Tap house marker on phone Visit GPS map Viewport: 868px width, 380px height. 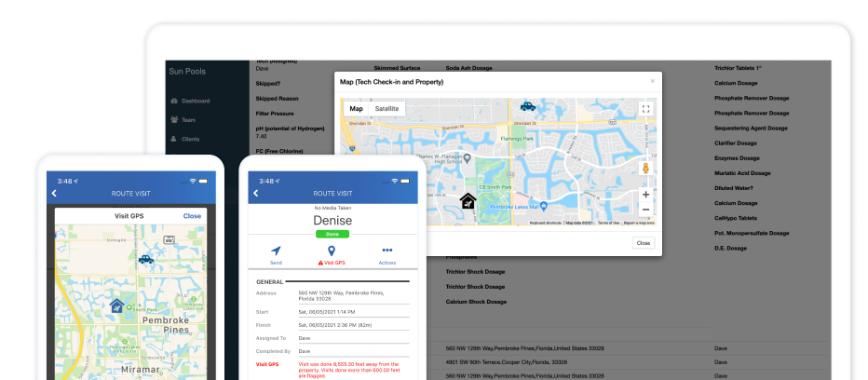pyautogui.click(x=116, y=305)
